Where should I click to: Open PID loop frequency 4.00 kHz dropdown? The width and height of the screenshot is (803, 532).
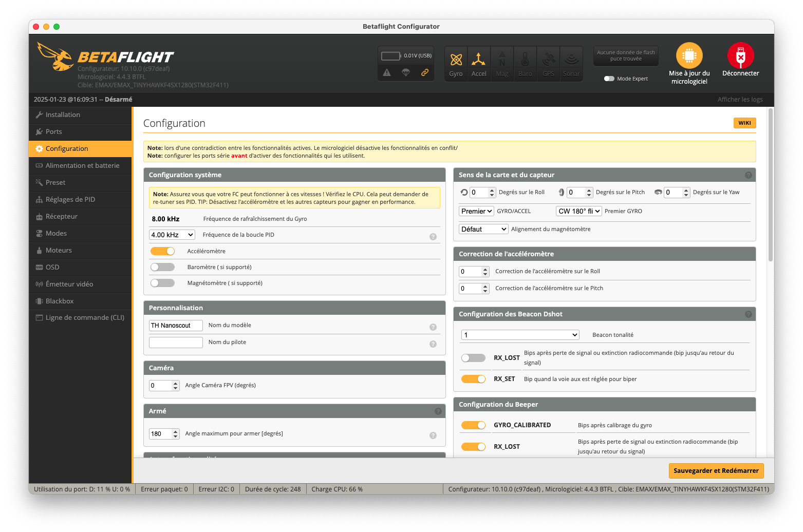172,235
